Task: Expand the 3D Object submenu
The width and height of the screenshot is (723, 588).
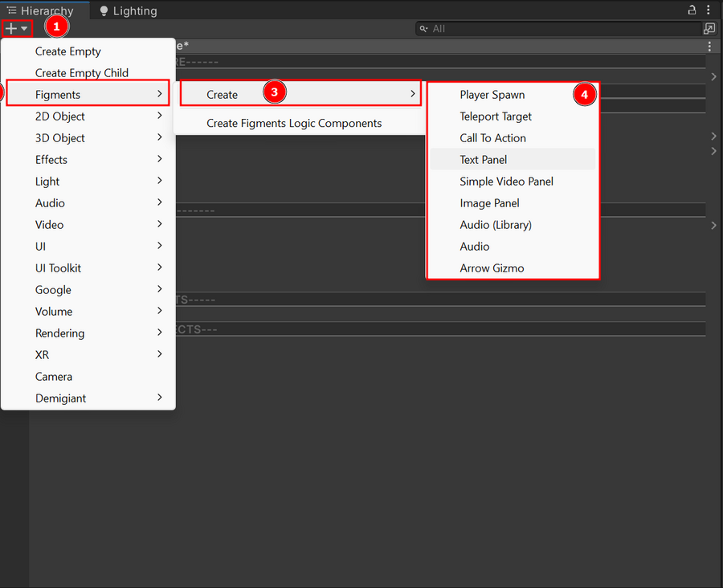Action: click(88, 138)
